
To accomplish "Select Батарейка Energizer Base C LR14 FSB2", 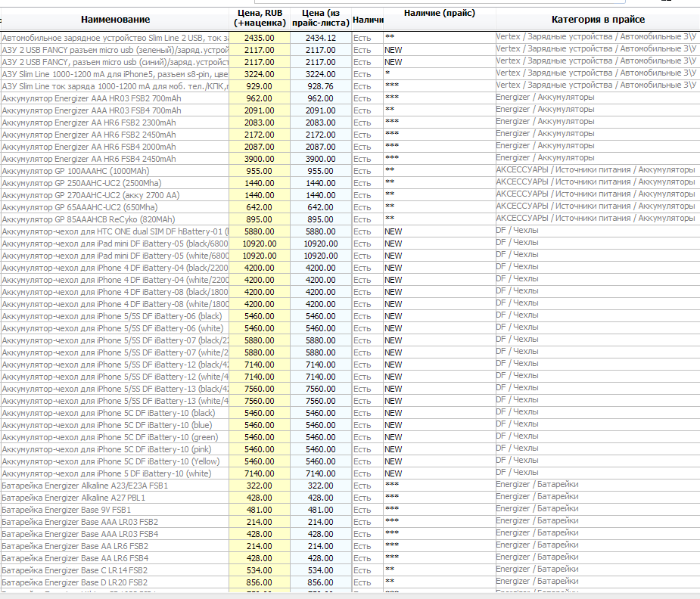I will click(115, 570).
